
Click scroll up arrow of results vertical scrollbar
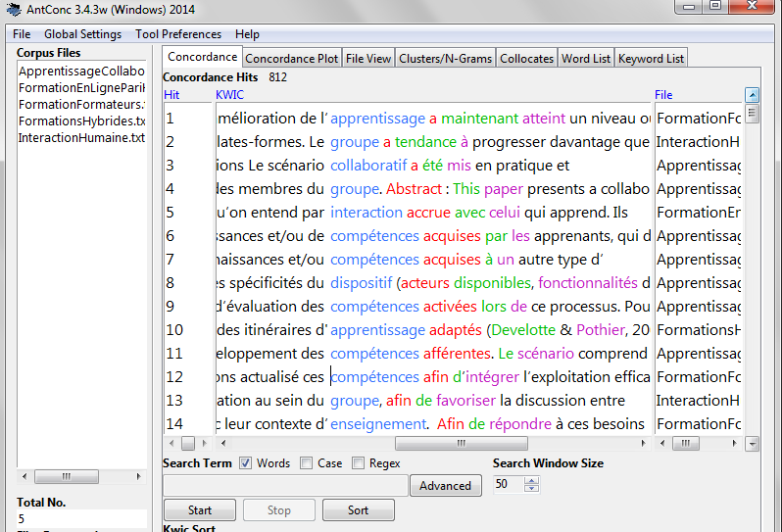(x=752, y=95)
